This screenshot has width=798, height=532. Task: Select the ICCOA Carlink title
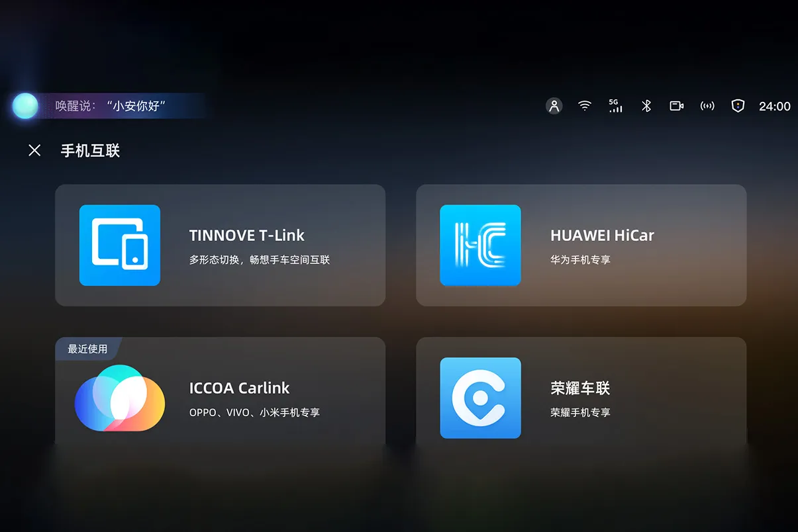coord(239,388)
